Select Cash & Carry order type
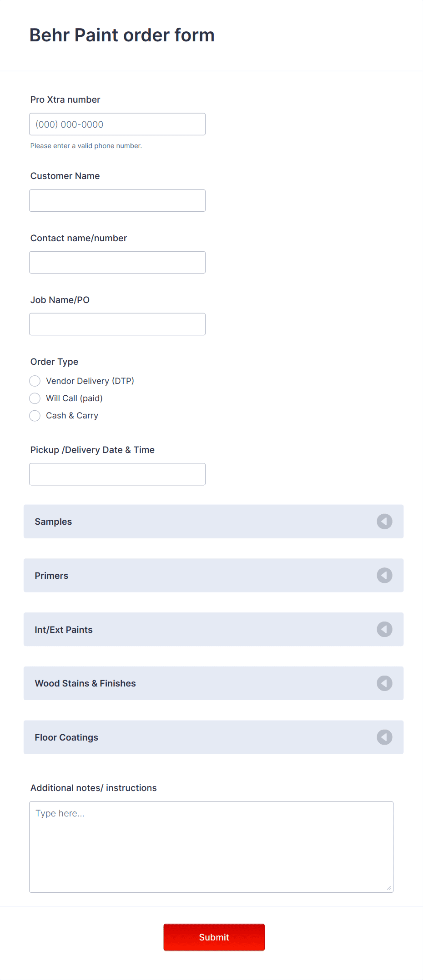This screenshot has width=423, height=980. [35, 415]
